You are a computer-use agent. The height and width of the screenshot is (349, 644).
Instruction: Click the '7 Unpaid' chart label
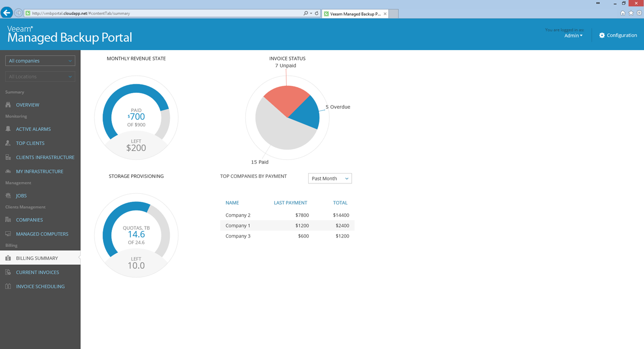pos(286,65)
